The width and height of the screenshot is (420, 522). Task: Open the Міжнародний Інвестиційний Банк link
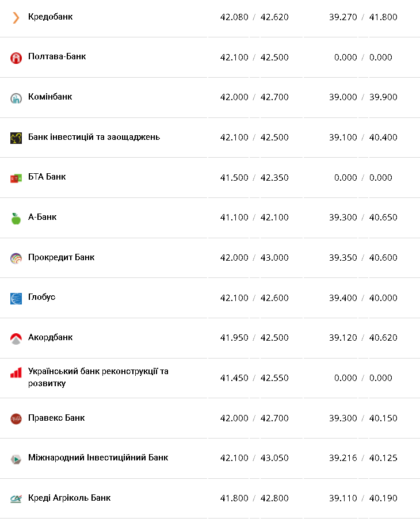point(98,458)
